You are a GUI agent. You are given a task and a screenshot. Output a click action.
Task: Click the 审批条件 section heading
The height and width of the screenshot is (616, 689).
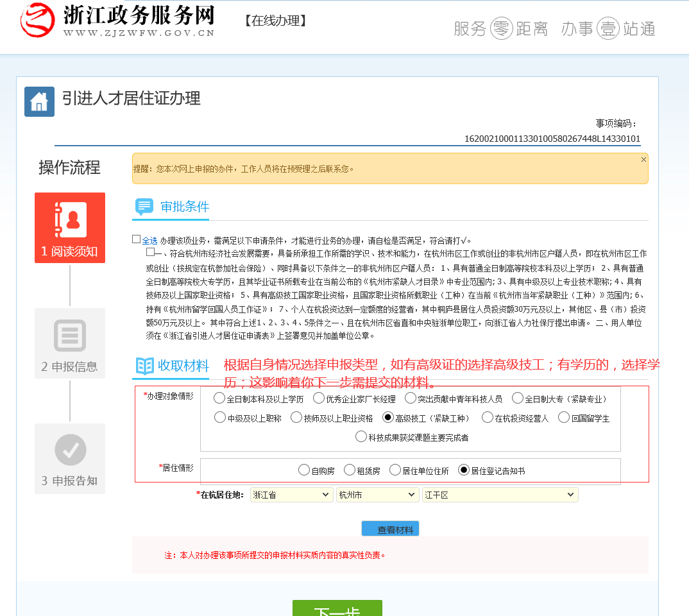[185, 207]
